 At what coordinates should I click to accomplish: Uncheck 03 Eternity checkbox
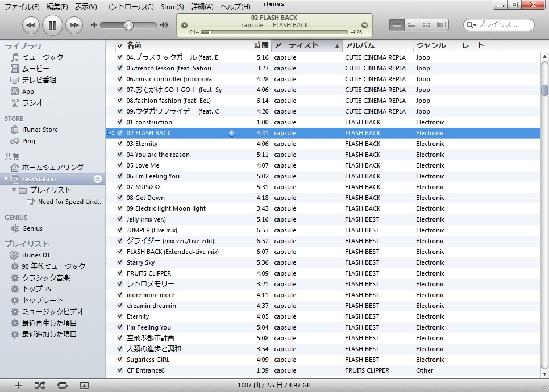(x=120, y=144)
